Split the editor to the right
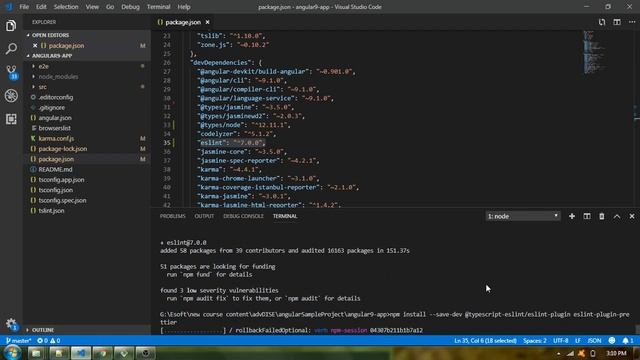The height and width of the screenshot is (360, 640). (x=617, y=22)
